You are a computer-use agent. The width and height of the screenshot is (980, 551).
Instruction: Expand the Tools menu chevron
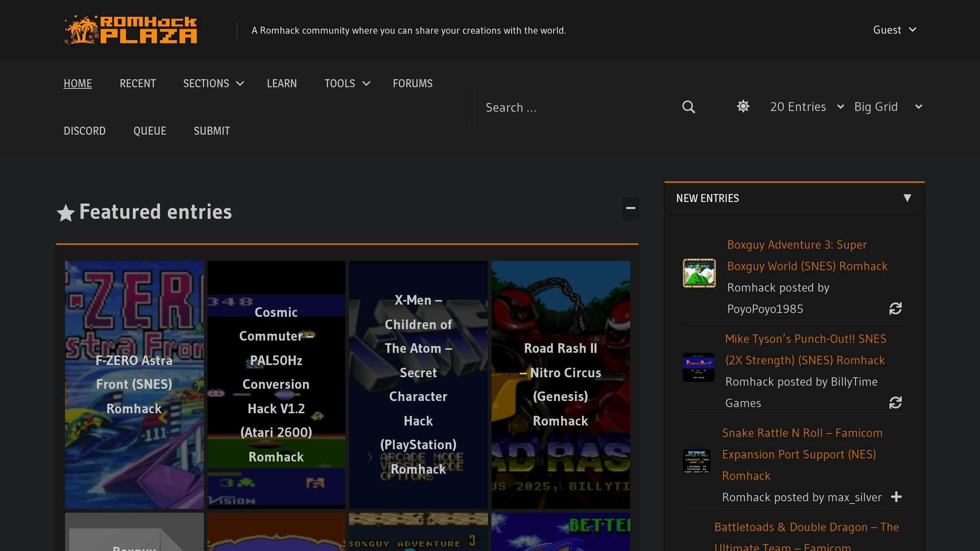click(x=367, y=84)
